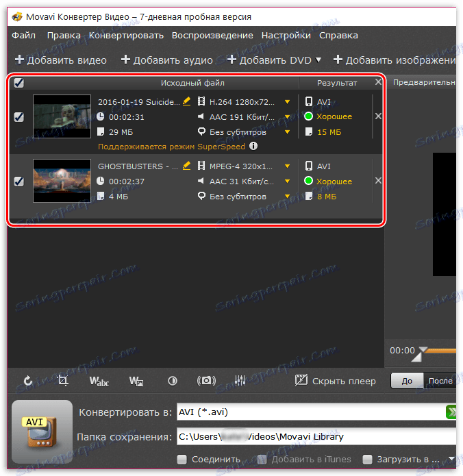
Task: Click the Movavi app icon in title bar
Action: [17, 16]
